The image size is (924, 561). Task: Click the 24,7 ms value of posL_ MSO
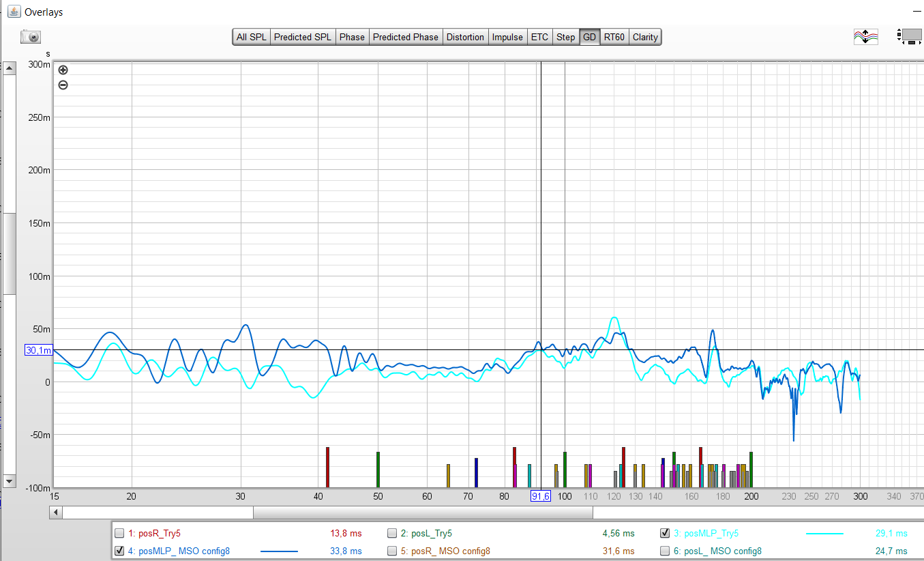click(891, 551)
